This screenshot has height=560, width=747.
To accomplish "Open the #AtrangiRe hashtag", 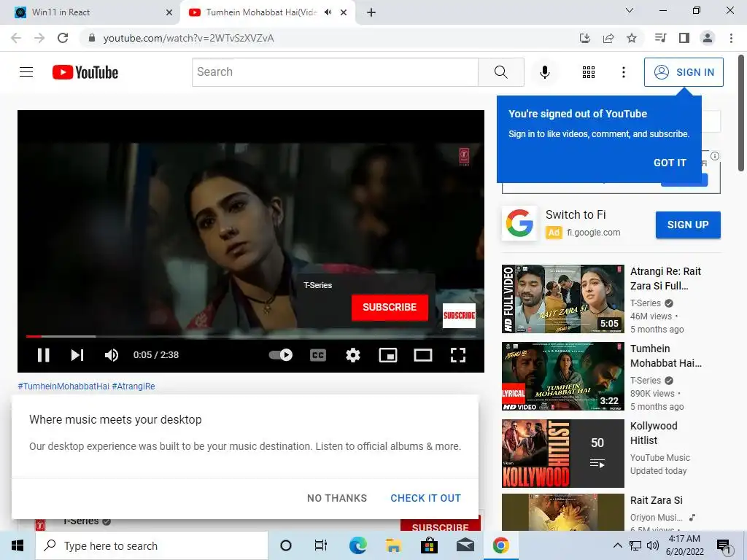I will (133, 386).
